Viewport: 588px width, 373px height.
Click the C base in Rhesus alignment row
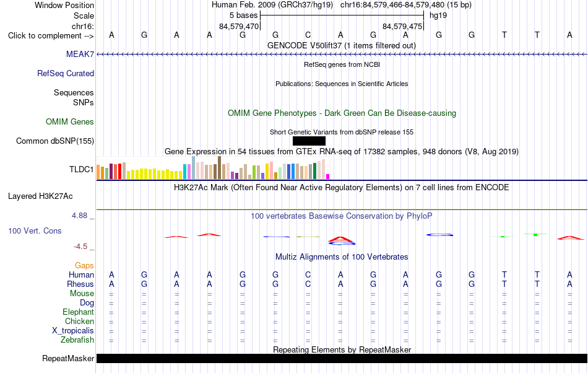tap(308, 284)
